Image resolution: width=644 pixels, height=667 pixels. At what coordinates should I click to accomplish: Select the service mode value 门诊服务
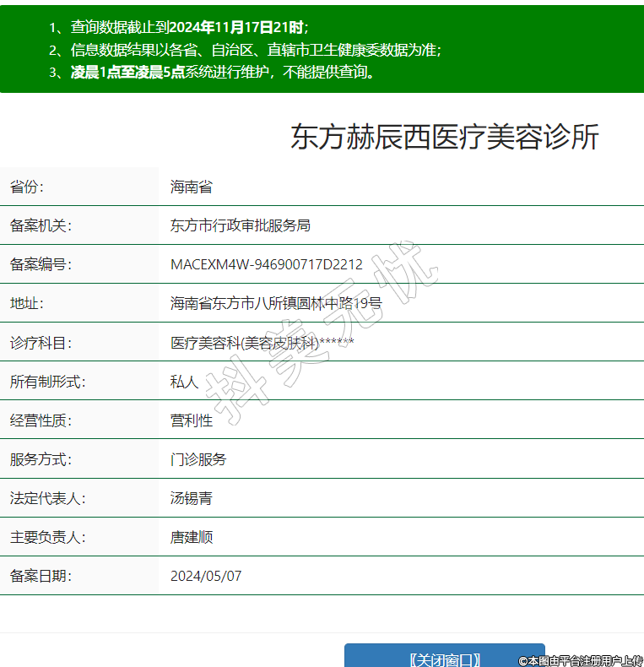click(x=198, y=459)
